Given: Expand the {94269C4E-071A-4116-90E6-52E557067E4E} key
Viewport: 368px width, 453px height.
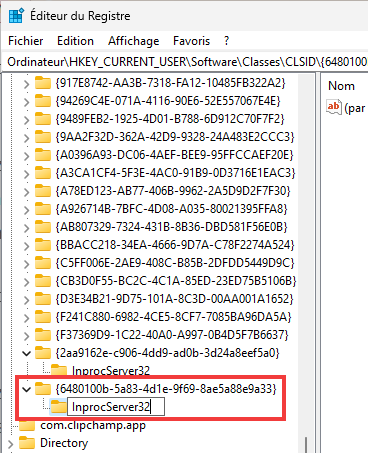Looking at the screenshot, I should click(x=26, y=101).
